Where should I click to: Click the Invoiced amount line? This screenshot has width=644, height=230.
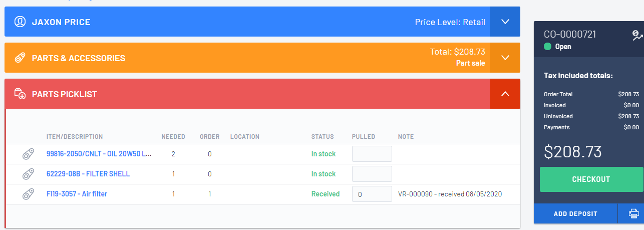coord(591,105)
